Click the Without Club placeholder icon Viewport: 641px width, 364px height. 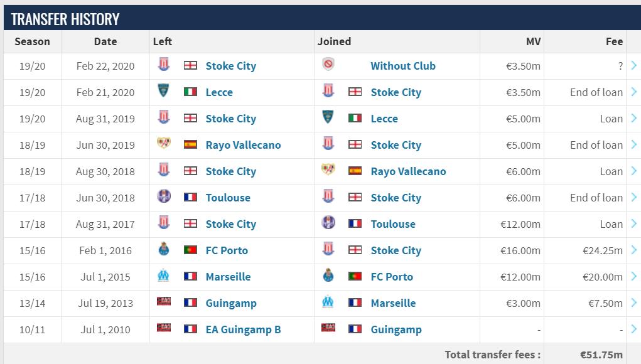click(x=328, y=65)
